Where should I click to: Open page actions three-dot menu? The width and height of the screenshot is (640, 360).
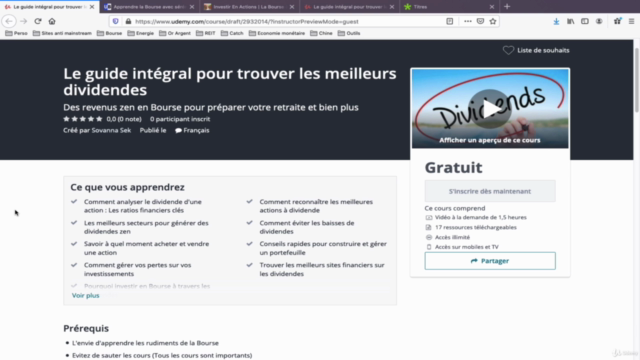pyautogui.click(x=468, y=21)
